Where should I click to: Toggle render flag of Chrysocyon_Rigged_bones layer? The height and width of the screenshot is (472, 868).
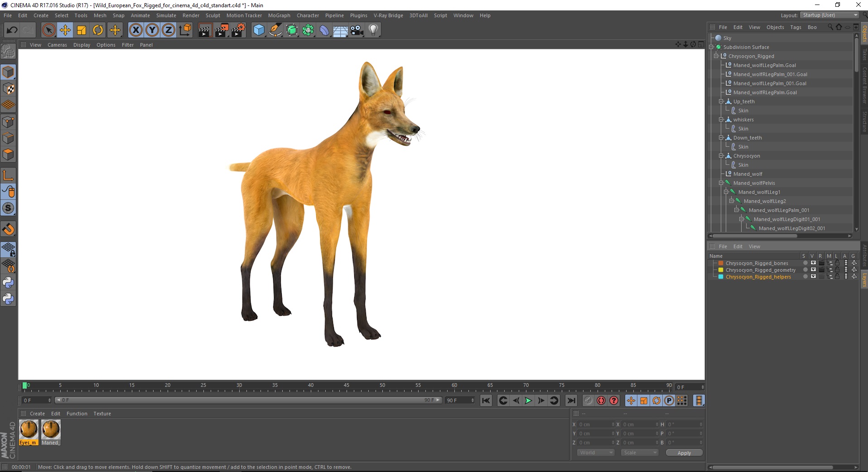tap(821, 263)
